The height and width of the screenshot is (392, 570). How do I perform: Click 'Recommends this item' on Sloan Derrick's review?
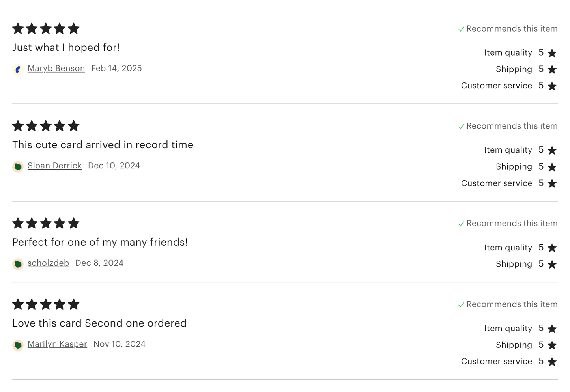tap(512, 126)
